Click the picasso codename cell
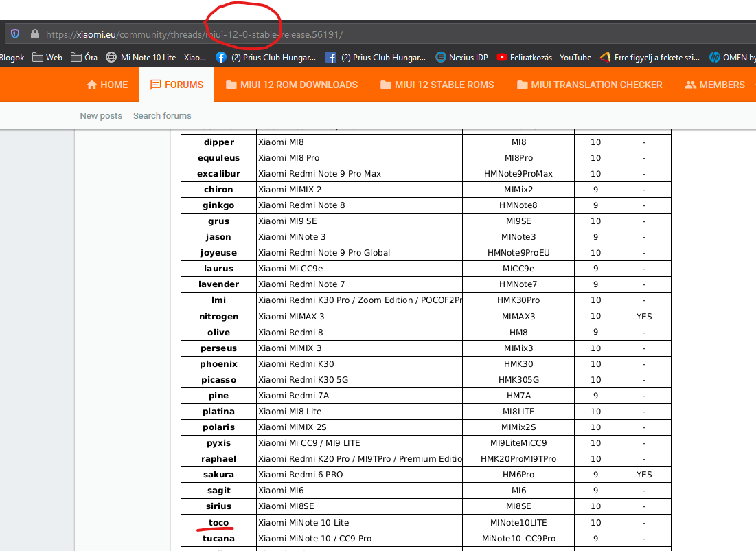This screenshot has width=756, height=551. point(218,380)
